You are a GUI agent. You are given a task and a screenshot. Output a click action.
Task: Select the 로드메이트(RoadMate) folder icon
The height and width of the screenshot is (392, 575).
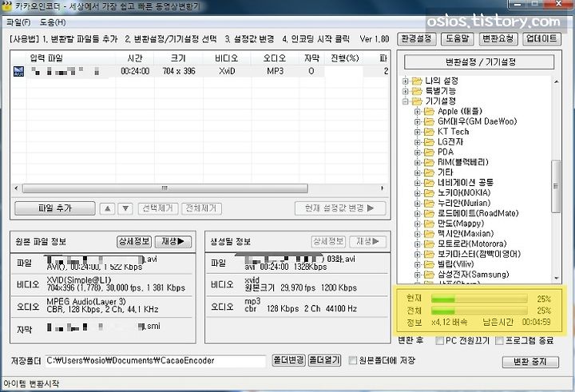tap(429, 213)
